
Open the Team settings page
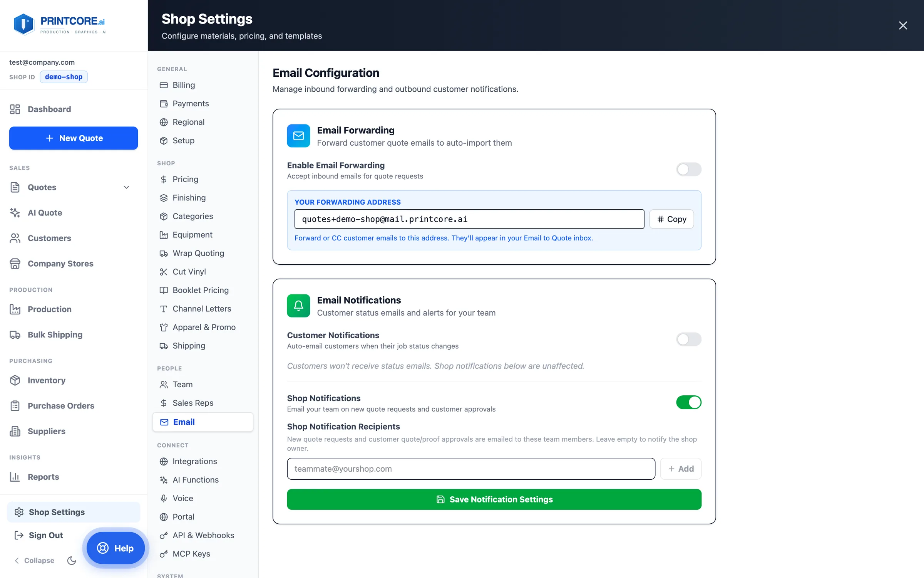coord(203,385)
